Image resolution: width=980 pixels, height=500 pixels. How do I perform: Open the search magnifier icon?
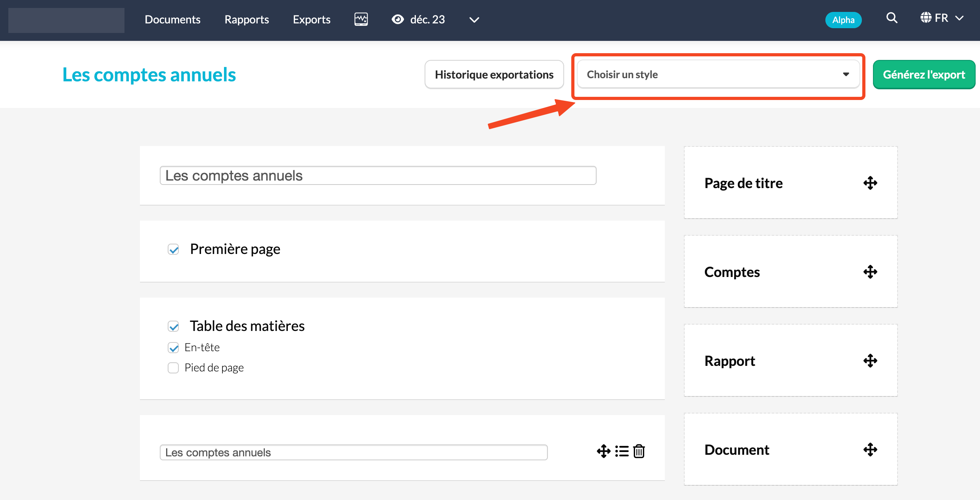[x=892, y=18]
